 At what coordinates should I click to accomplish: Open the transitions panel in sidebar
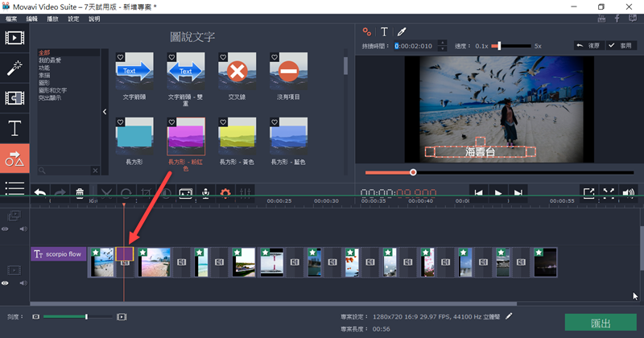pyautogui.click(x=14, y=97)
